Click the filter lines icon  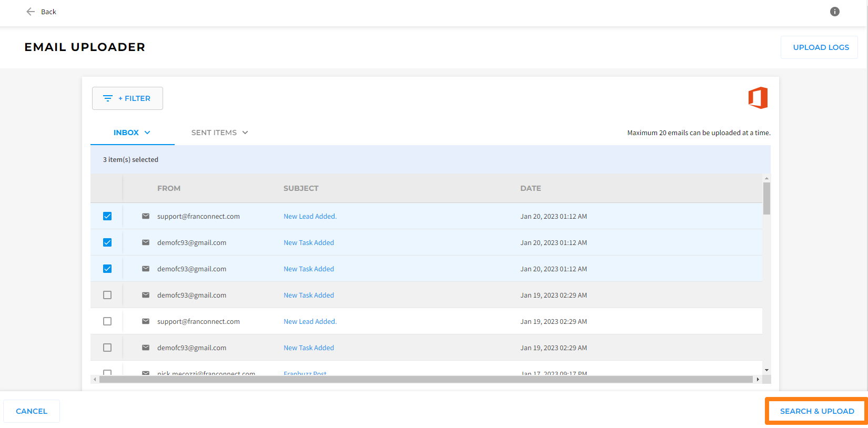coord(108,98)
